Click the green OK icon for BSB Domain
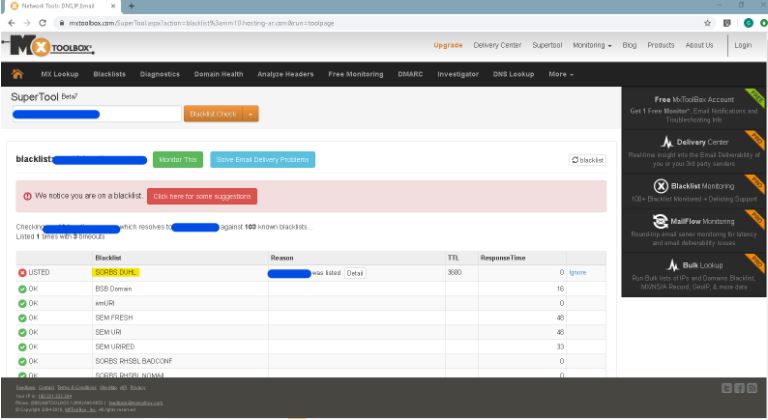This screenshot has height=420, width=768. (22, 289)
